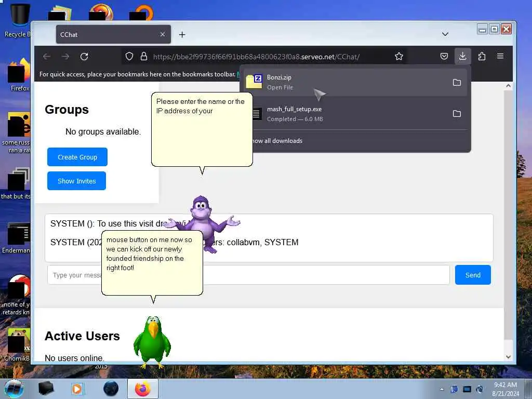
Task: Go forward to next page
Action: click(65, 56)
